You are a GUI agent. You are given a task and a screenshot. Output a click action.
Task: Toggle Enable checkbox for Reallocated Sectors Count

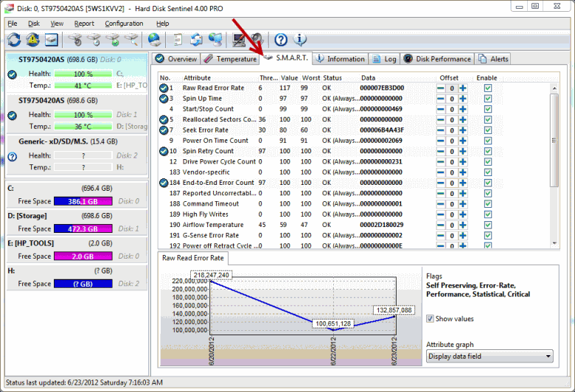click(488, 119)
